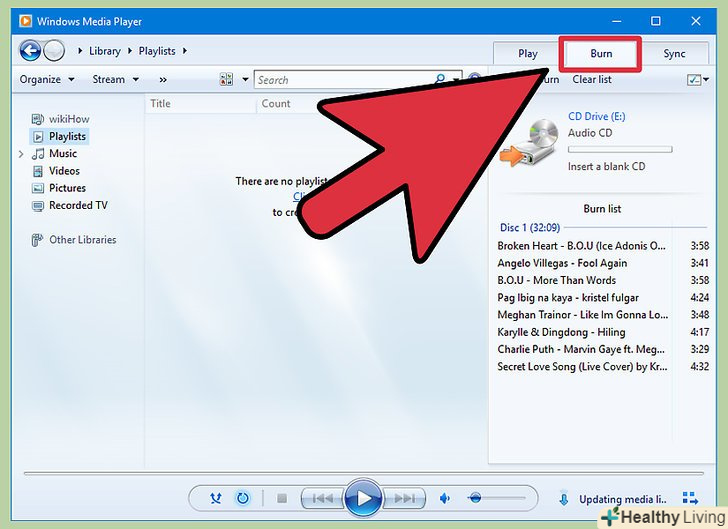Select track Karylle & Dingdong - Hiling
This screenshot has height=529, width=728.
pos(603,332)
